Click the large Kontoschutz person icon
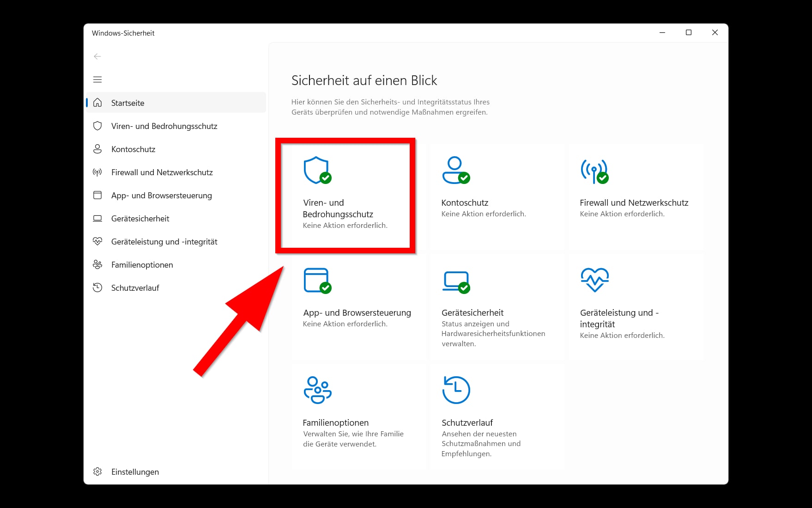 (456, 170)
